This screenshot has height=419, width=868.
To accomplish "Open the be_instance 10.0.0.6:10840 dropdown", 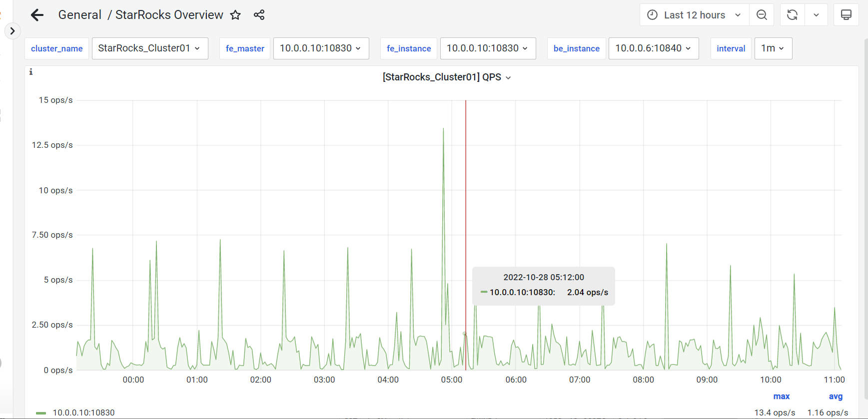I will pyautogui.click(x=653, y=48).
